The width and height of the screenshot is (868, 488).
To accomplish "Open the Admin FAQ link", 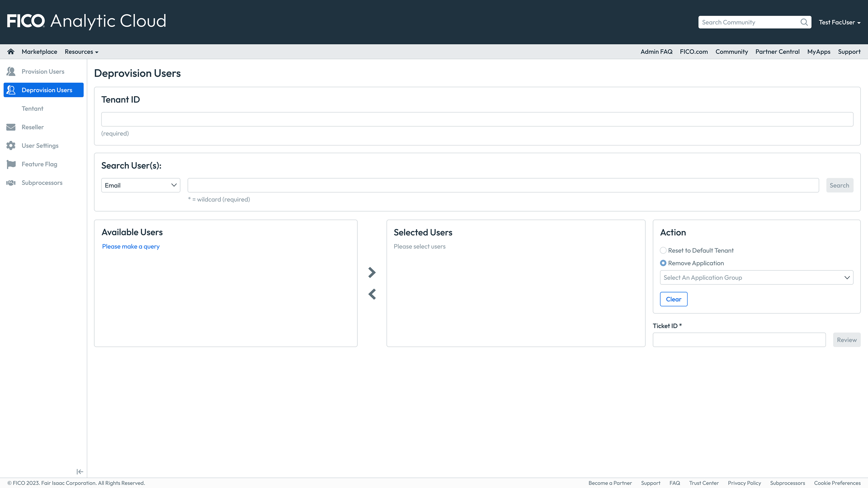I will pos(656,52).
